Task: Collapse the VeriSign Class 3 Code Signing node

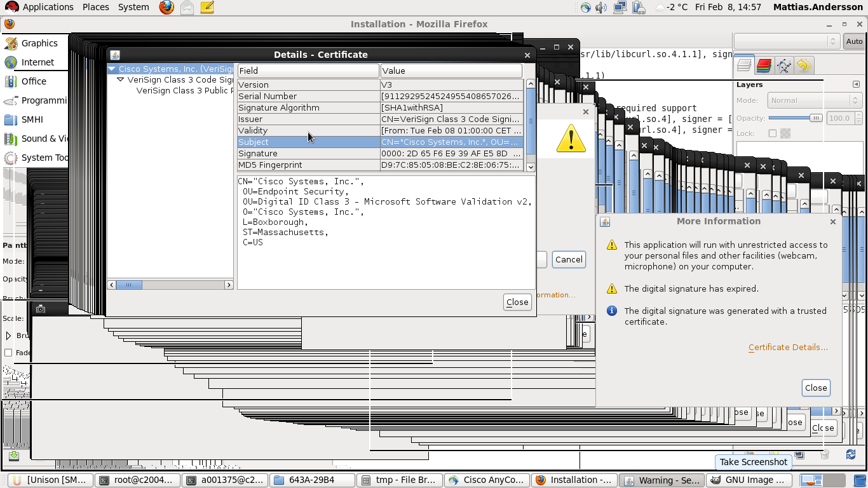Action: coord(121,80)
